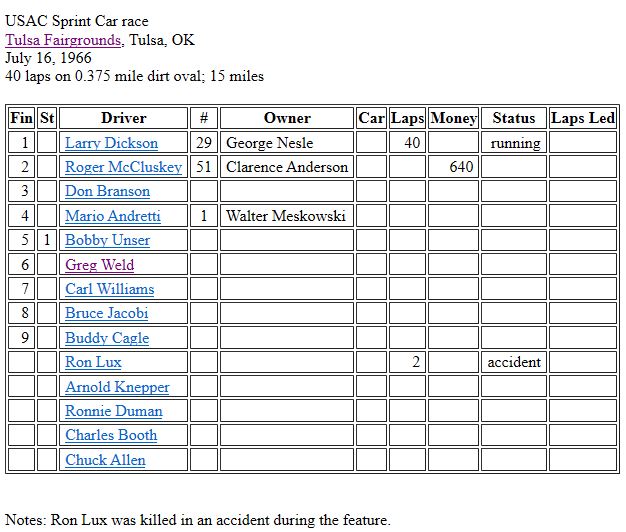Click the Laps Led column header
This screenshot has width=626, height=532.
(582, 118)
